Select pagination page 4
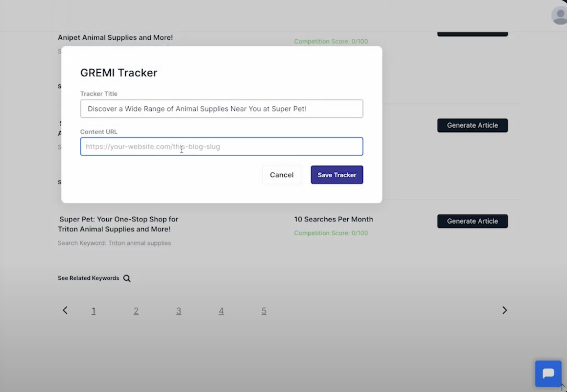The width and height of the screenshot is (567, 392). coord(221,311)
